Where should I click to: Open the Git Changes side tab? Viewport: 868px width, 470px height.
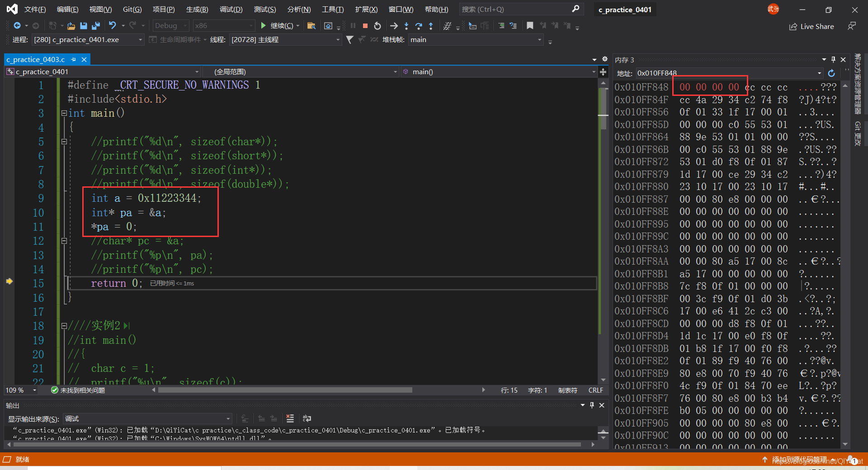(x=857, y=133)
